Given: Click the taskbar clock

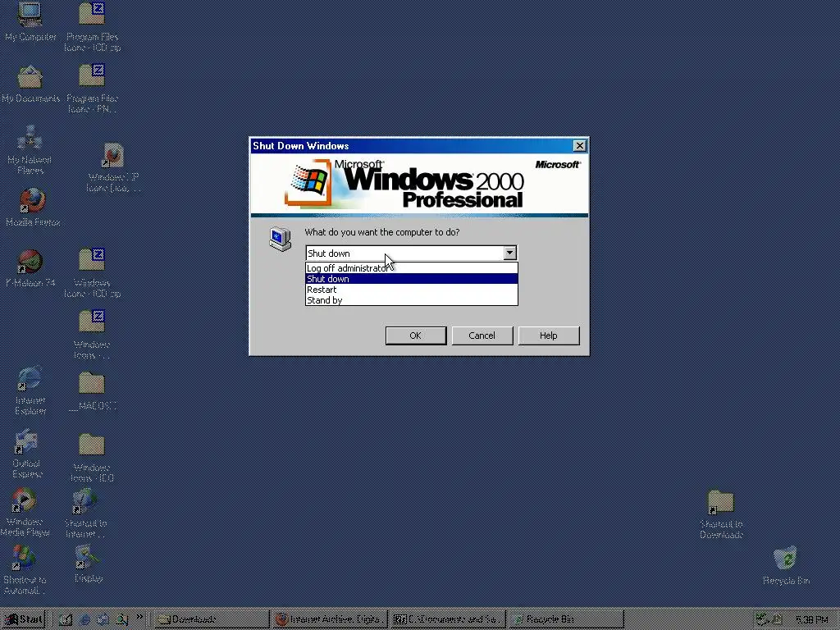Looking at the screenshot, I should point(811,620).
